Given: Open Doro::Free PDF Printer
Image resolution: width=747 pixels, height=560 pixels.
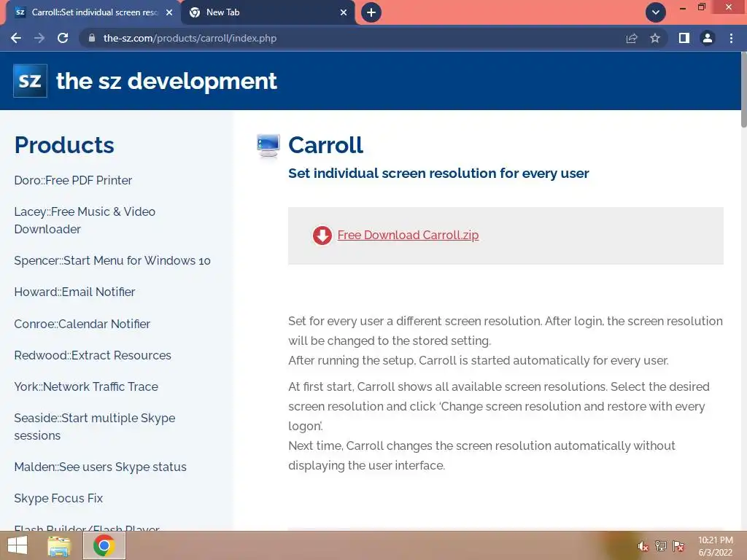Looking at the screenshot, I should pyautogui.click(x=73, y=181).
